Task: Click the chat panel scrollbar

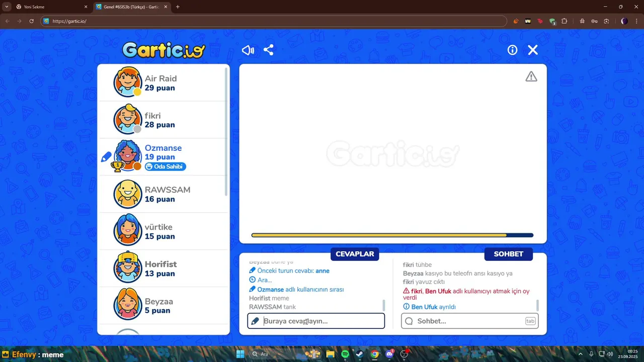Action: click(537, 305)
